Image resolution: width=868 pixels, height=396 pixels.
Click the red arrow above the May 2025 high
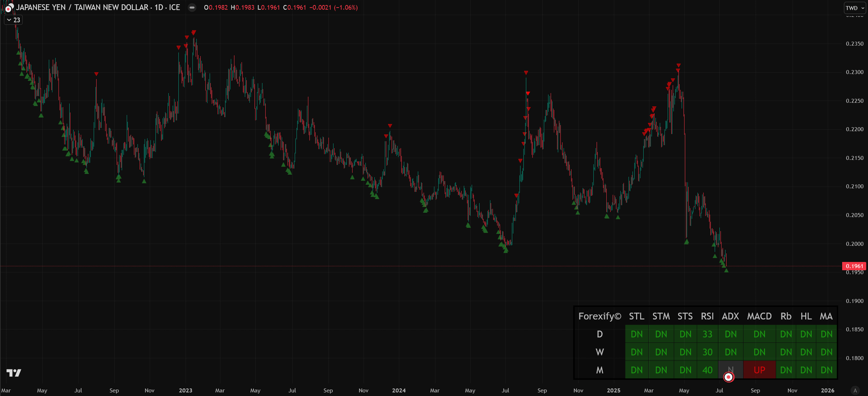[x=678, y=66]
